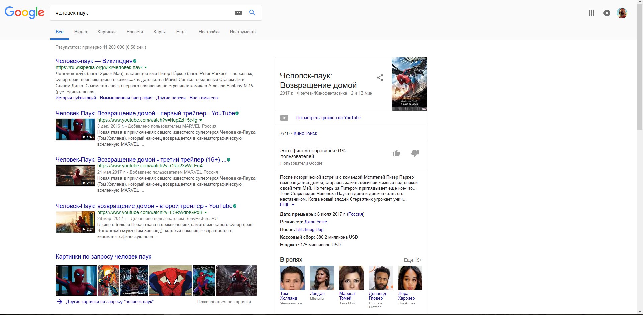Open Мариса Томей cast photo
Image resolution: width=644 pixels, height=315 pixels.
(x=351, y=278)
